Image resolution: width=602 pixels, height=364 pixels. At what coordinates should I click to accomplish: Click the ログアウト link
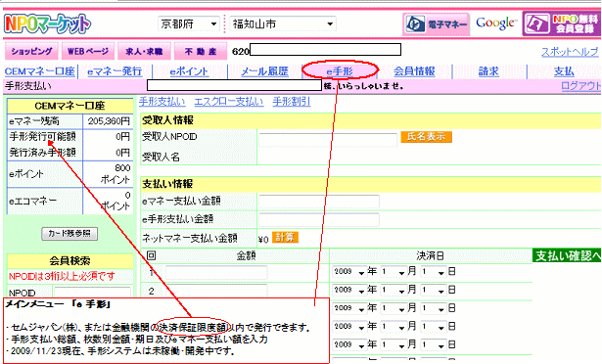(580, 86)
